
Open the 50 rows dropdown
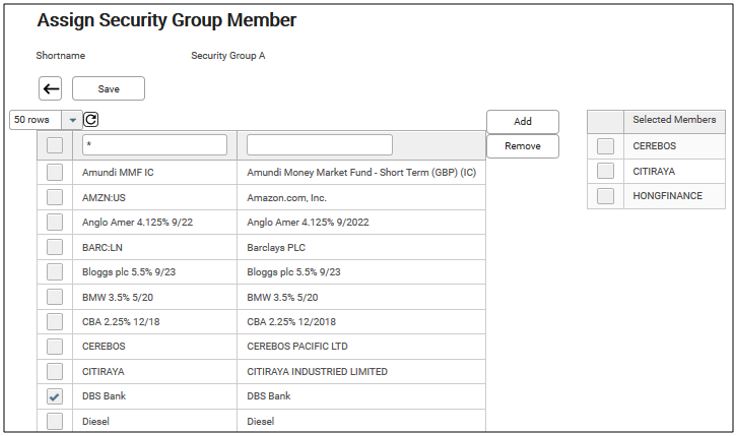(x=71, y=120)
